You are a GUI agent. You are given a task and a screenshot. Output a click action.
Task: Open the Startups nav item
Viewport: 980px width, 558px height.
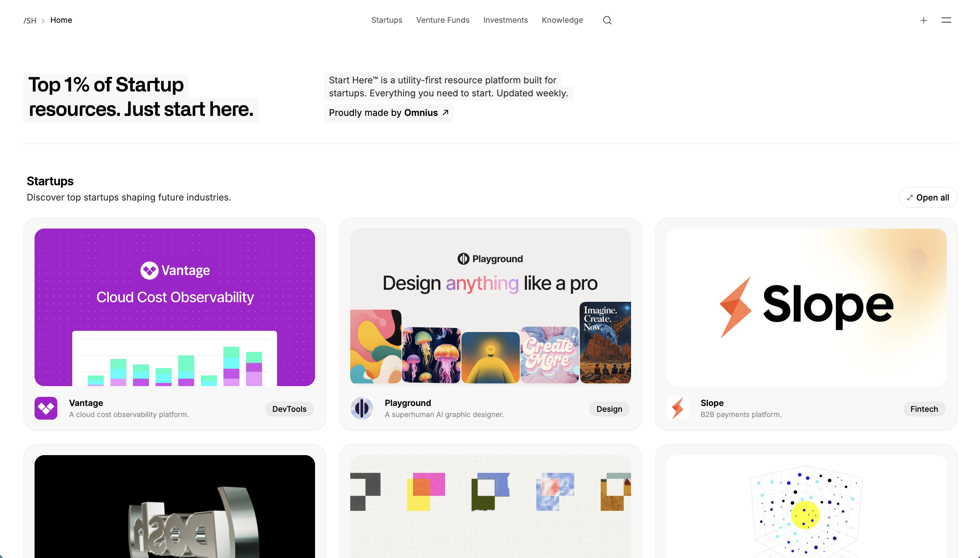[x=386, y=20]
